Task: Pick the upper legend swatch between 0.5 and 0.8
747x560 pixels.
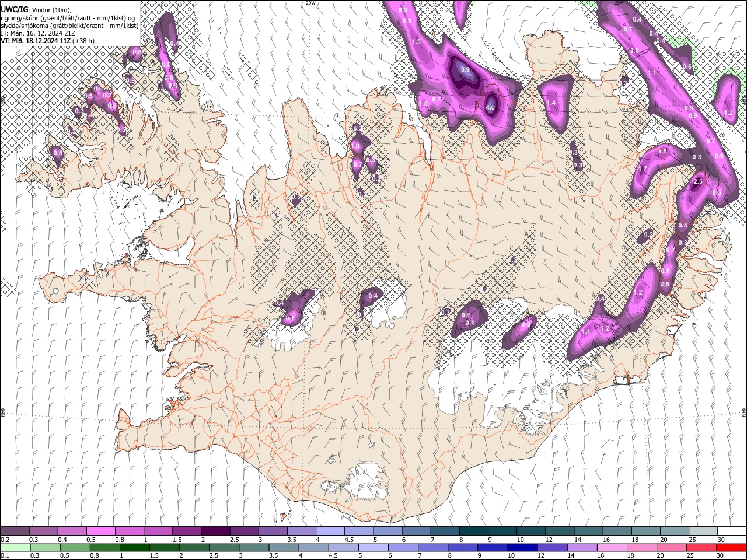Action: point(101,531)
